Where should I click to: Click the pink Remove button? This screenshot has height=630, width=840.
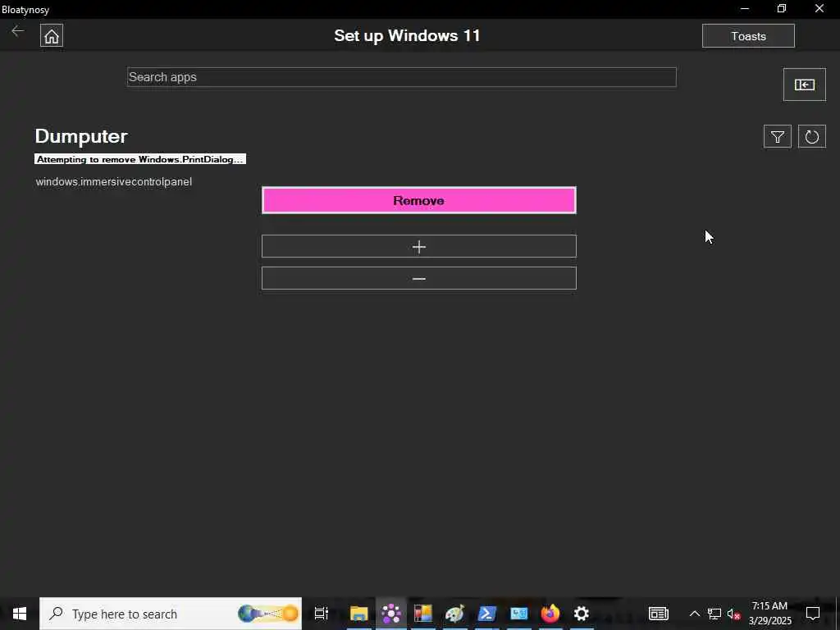point(419,200)
